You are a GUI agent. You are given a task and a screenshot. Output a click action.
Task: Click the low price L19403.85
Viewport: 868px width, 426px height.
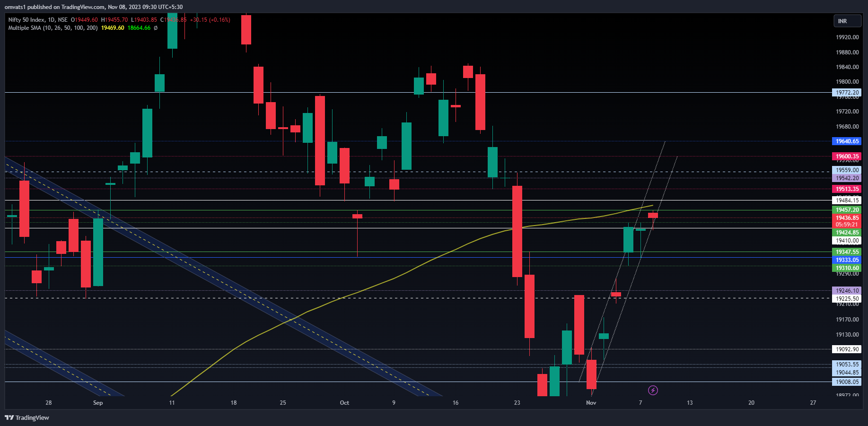144,20
